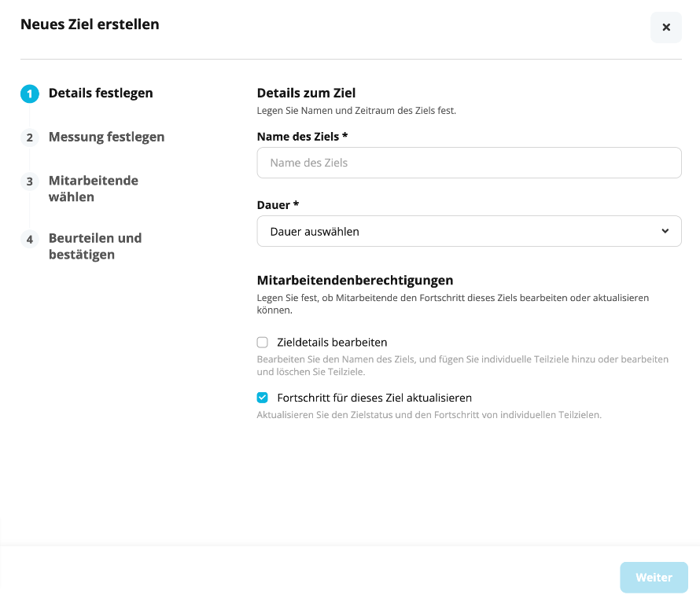Viewport: 700px width, 602px height.
Task: Click the step 3 number icon
Action: pos(30,182)
